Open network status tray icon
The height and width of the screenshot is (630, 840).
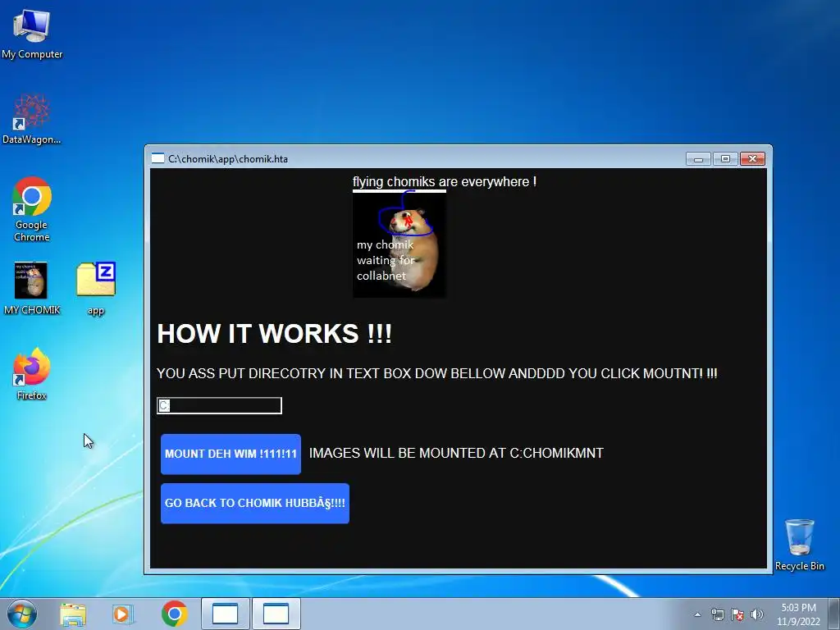717,614
